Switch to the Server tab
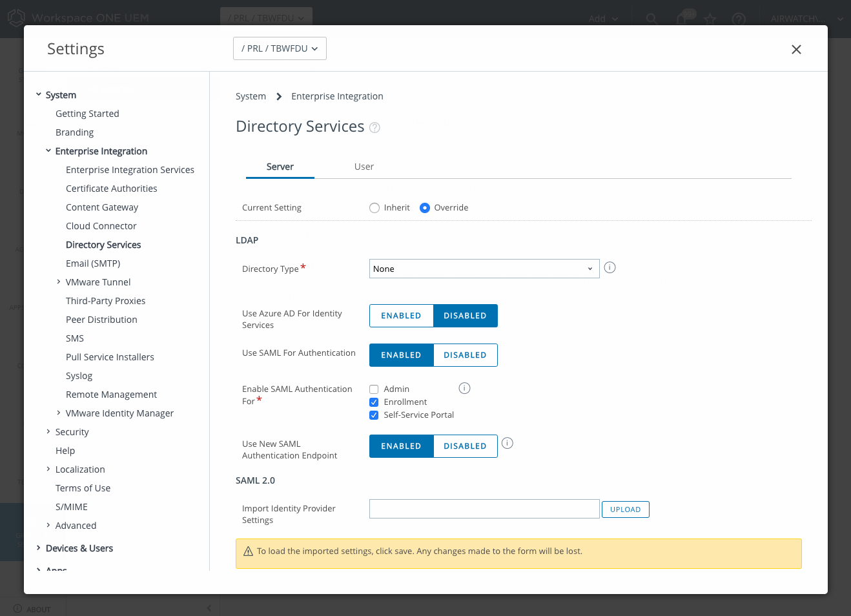This screenshot has width=851, height=616. click(280, 167)
